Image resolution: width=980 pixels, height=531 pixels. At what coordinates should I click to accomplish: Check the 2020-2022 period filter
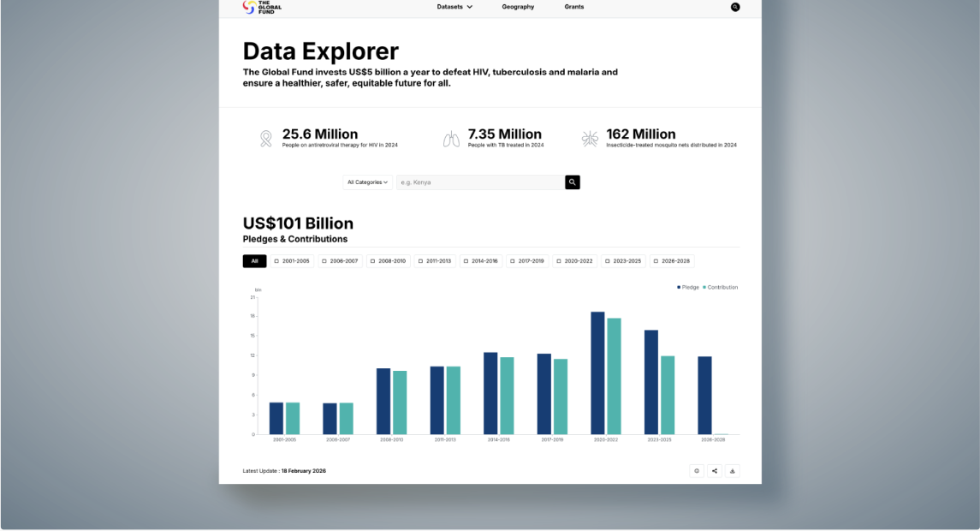[x=575, y=261]
